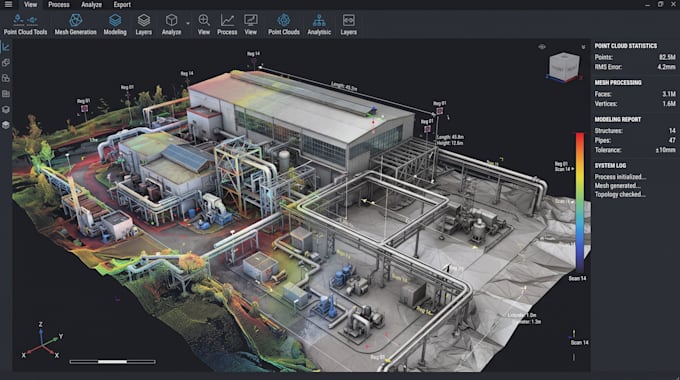The image size is (680, 380).
Task: Click the lock-shaped sidebar icon
Action: click(6, 78)
